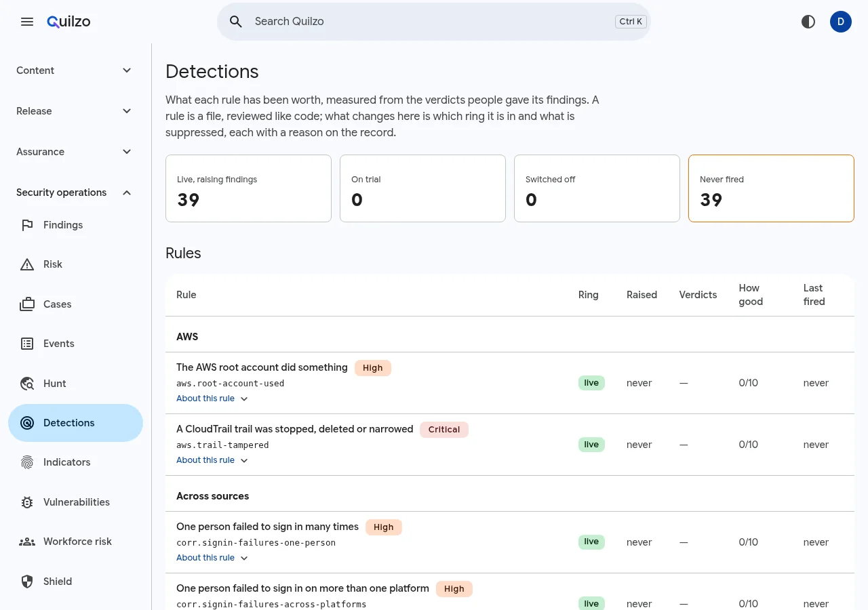Click the Vulnerabilities bug icon
The width and height of the screenshot is (868, 610).
coord(27,502)
